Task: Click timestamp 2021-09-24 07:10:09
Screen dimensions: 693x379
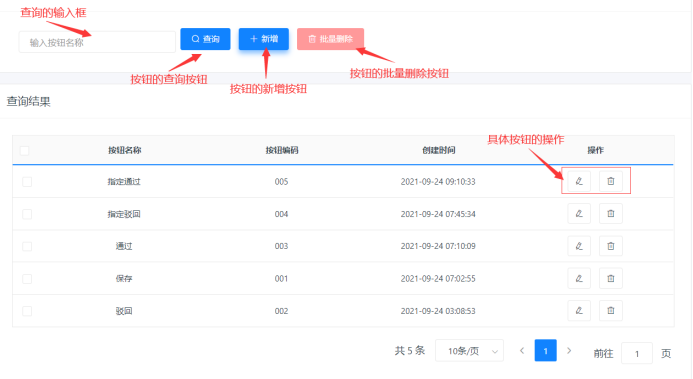Action: (438, 246)
